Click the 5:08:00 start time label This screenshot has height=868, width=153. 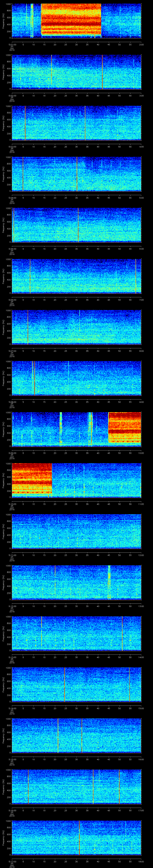click(x=12, y=402)
